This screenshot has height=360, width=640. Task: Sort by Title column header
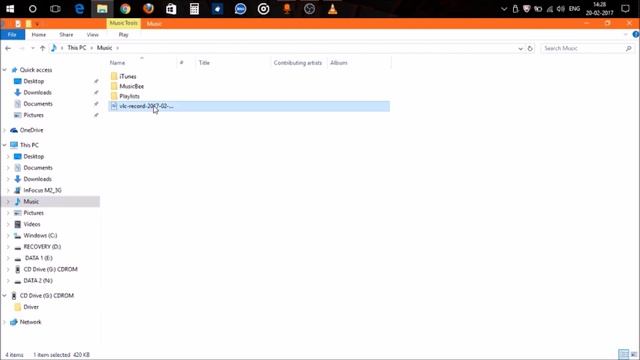click(204, 63)
